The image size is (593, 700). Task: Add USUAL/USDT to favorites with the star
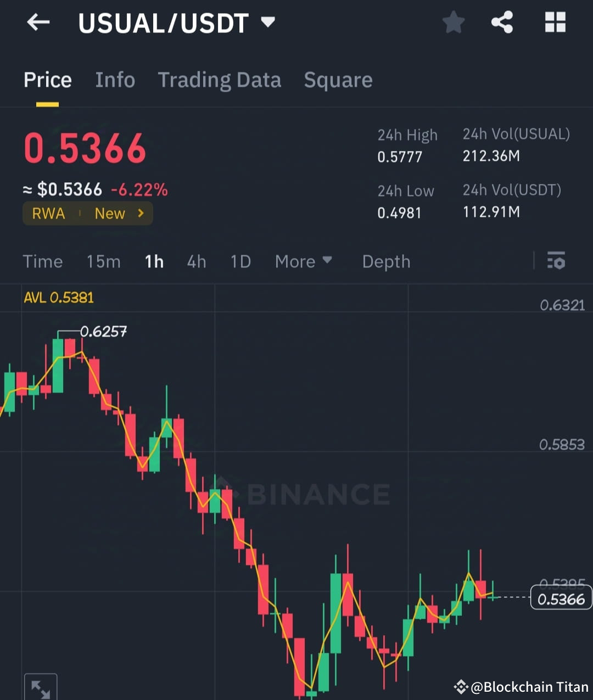tap(454, 22)
